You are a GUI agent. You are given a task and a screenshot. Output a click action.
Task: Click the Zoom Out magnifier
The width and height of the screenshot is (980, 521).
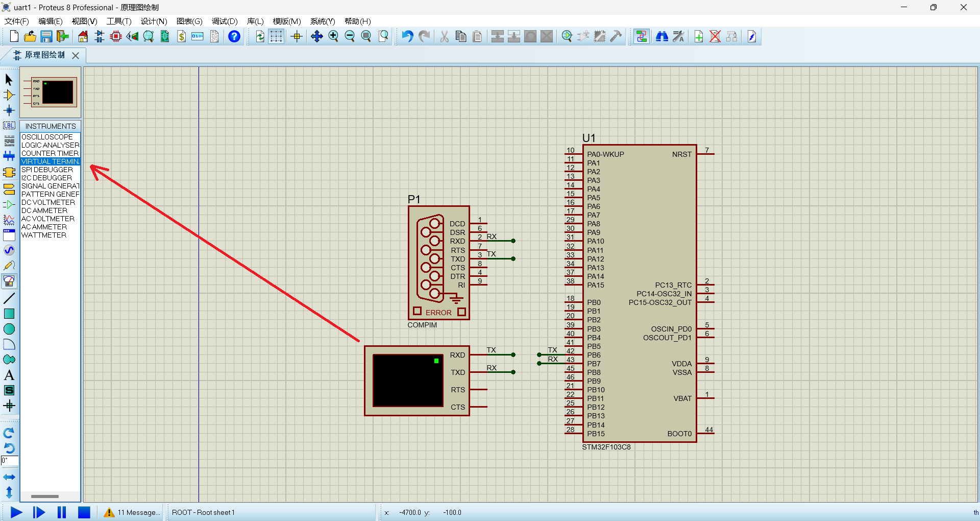(350, 36)
